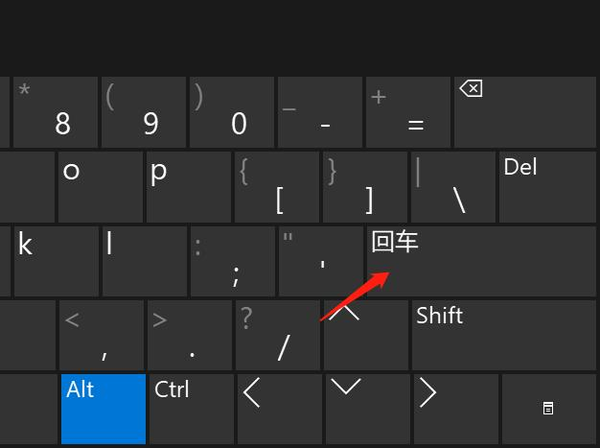Tap the number 0 key

click(232, 112)
